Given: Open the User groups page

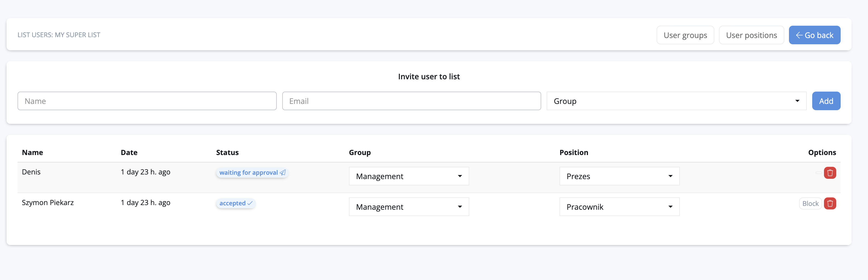Looking at the screenshot, I should pyautogui.click(x=685, y=35).
